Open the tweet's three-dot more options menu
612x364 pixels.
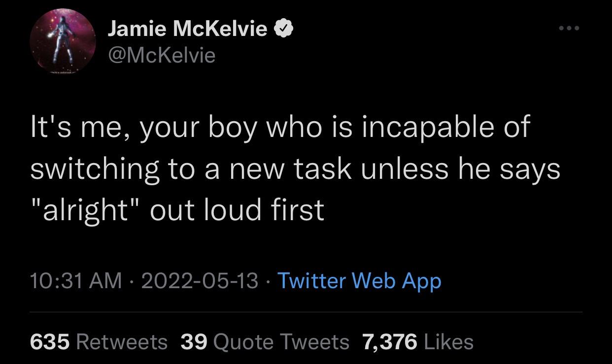point(570,29)
